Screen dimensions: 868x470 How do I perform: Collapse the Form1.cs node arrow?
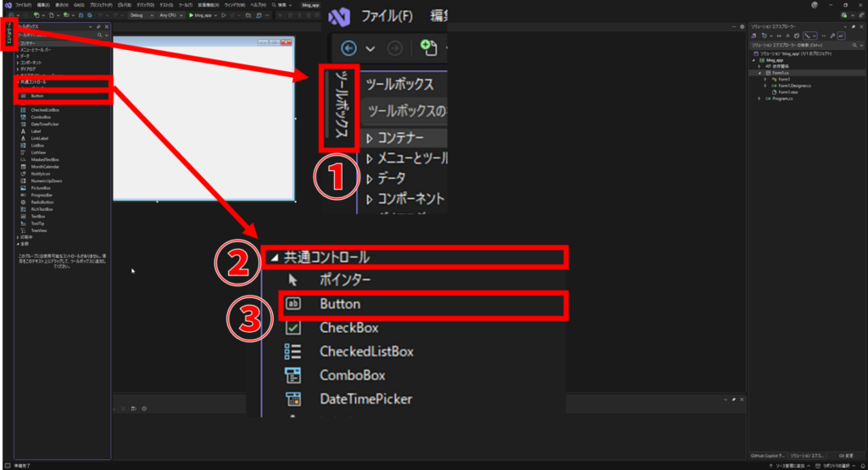(759, 73)
